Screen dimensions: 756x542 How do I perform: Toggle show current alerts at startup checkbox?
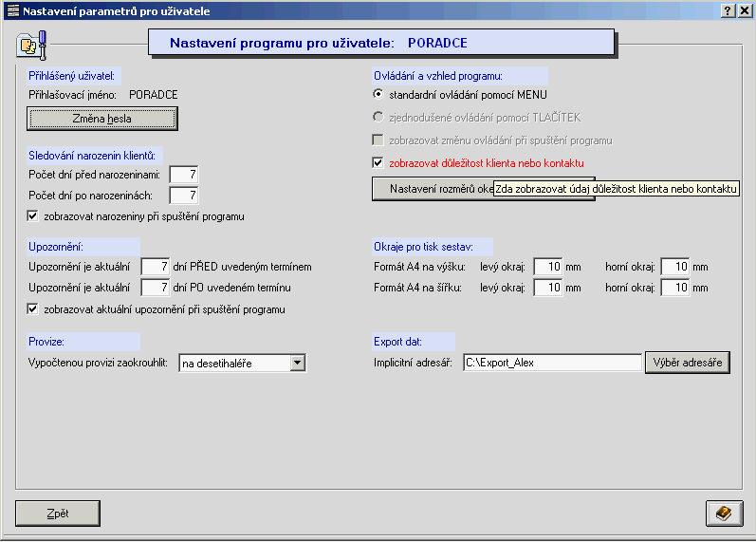[34, 309]
